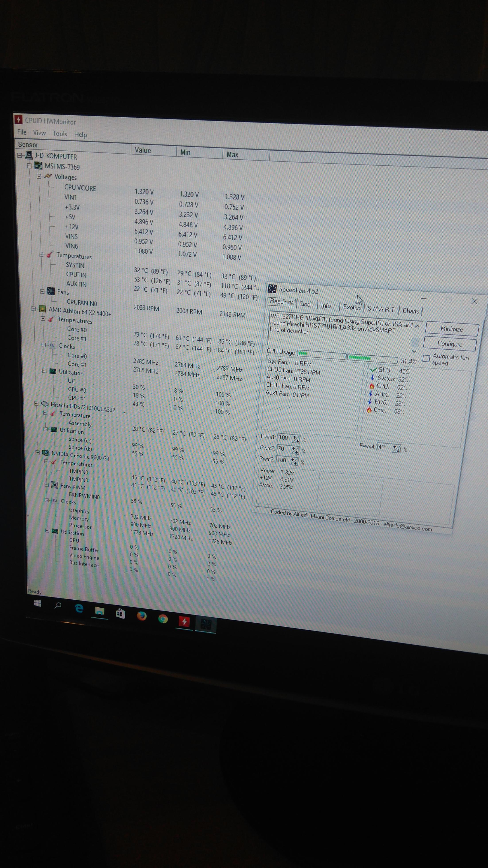
Task: Open the File menu in HWMonitor
Action: (21, 132)
